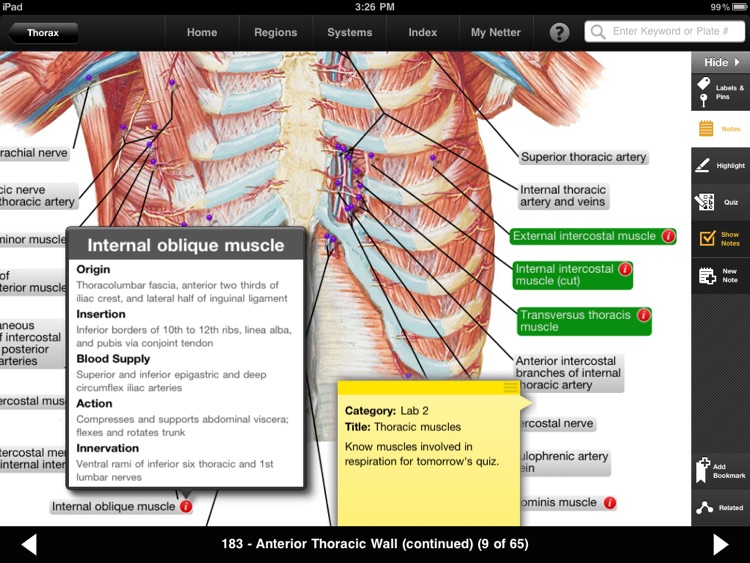Go to next plate arrow
This screenshot has height=563, width=750.
(720, 544)
